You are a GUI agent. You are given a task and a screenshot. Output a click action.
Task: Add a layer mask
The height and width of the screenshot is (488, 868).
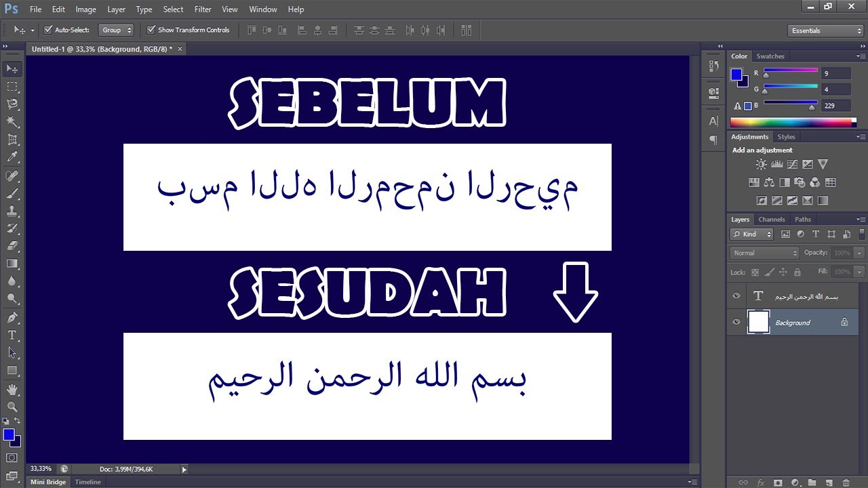click(x=778, y=483)
